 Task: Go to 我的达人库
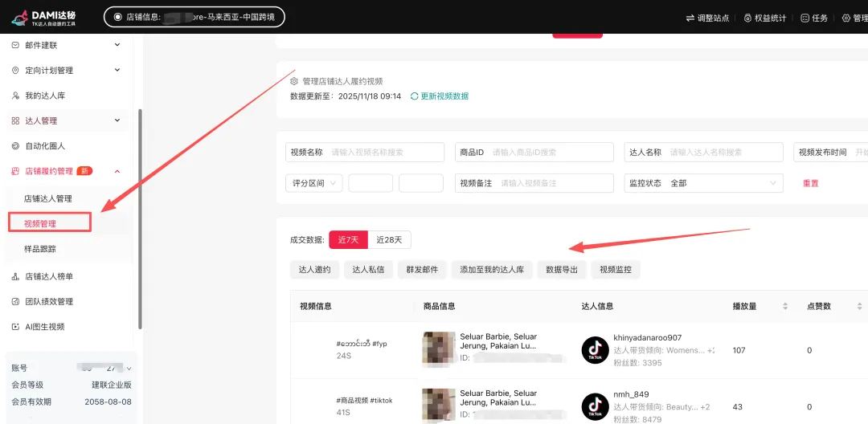[45, 96]
